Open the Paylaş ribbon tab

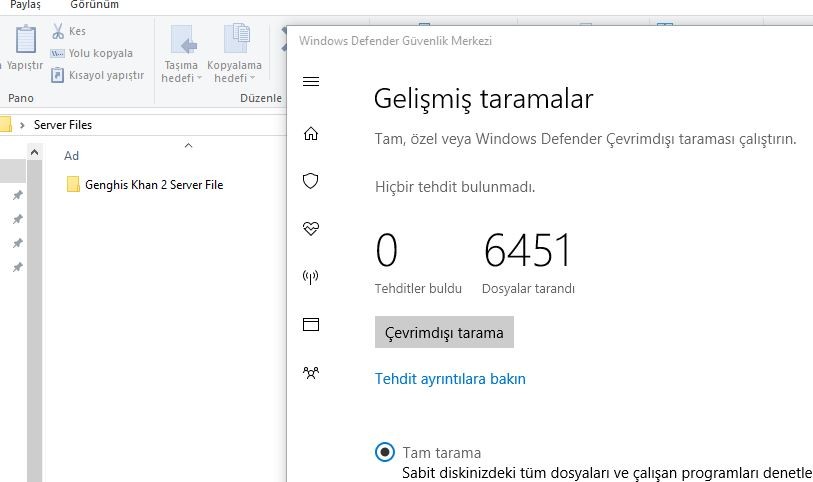(25, 5)
